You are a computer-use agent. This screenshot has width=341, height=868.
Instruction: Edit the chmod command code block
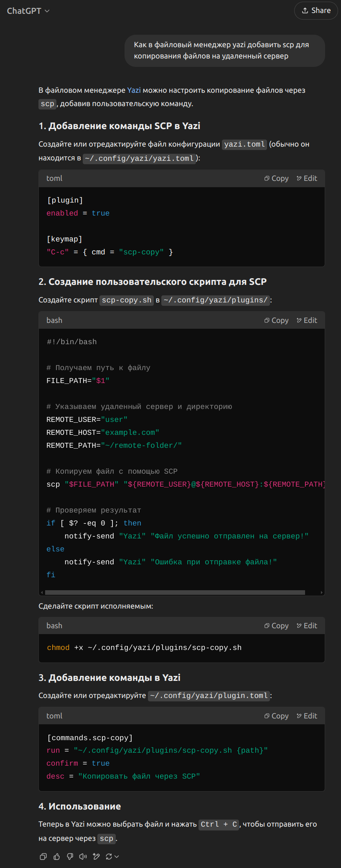307,626
